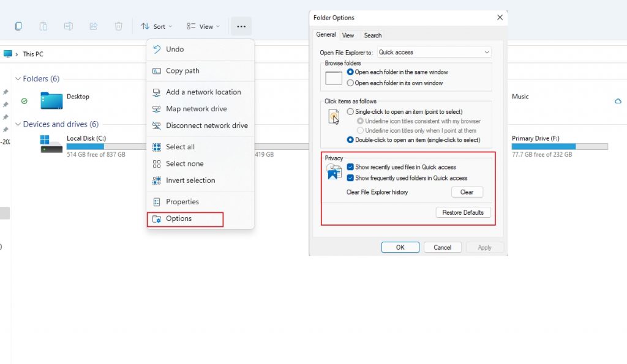Click the Clear button for File Explorer history

[x=467, y=191]
